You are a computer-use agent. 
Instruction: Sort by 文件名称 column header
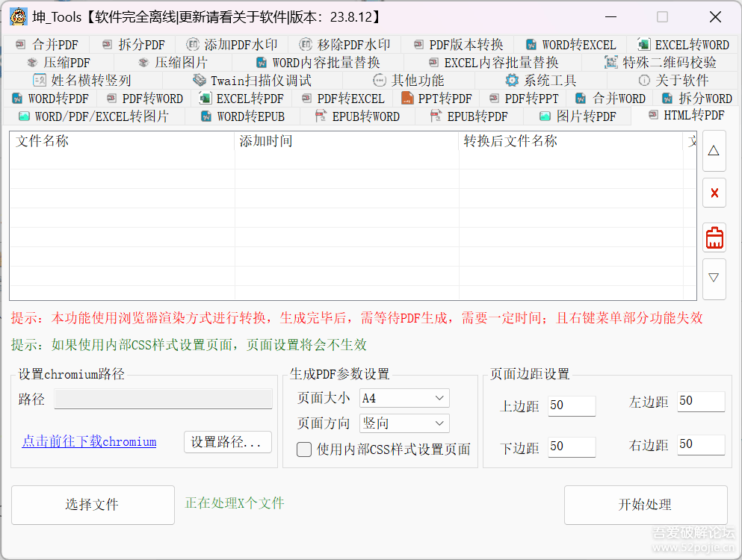[x=122, y=141]
